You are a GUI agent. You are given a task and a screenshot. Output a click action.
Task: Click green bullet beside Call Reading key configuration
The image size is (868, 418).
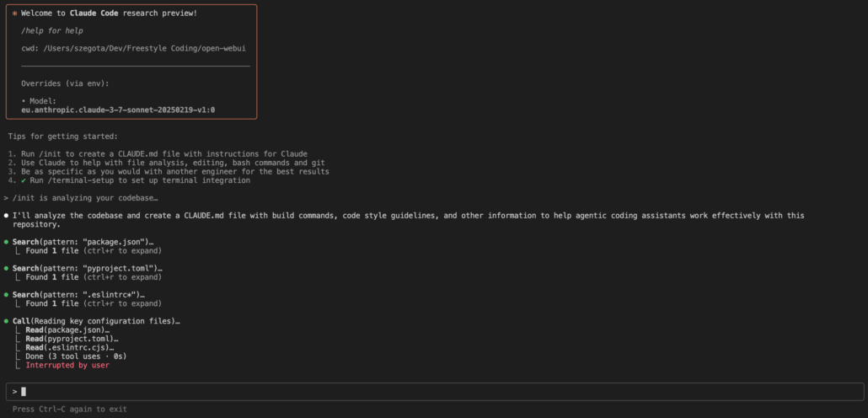(x=6, y=322)
